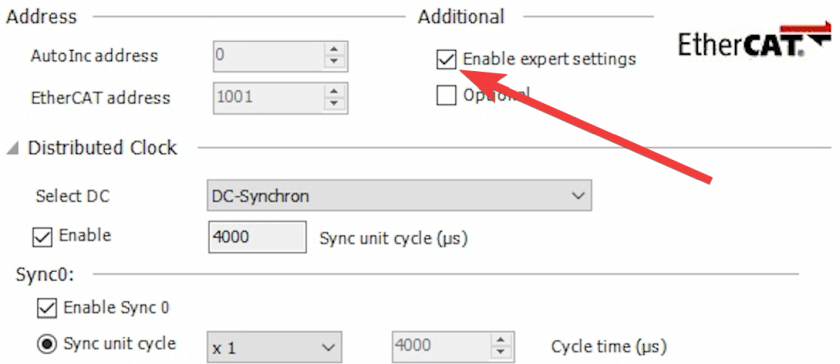Click the Sync unit cycle 4000 field
Screen dimensions: 840x364
coord(258,237)
